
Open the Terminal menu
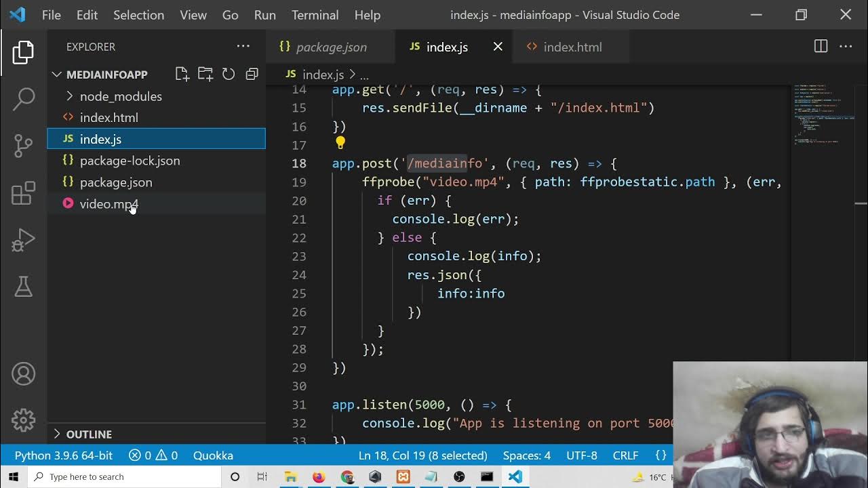pos(315,15)
